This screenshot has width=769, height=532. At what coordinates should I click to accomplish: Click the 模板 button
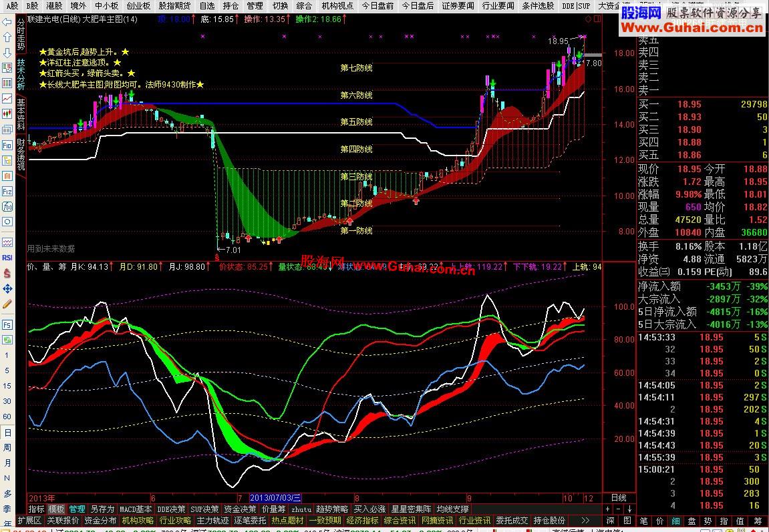coord(56,509)
